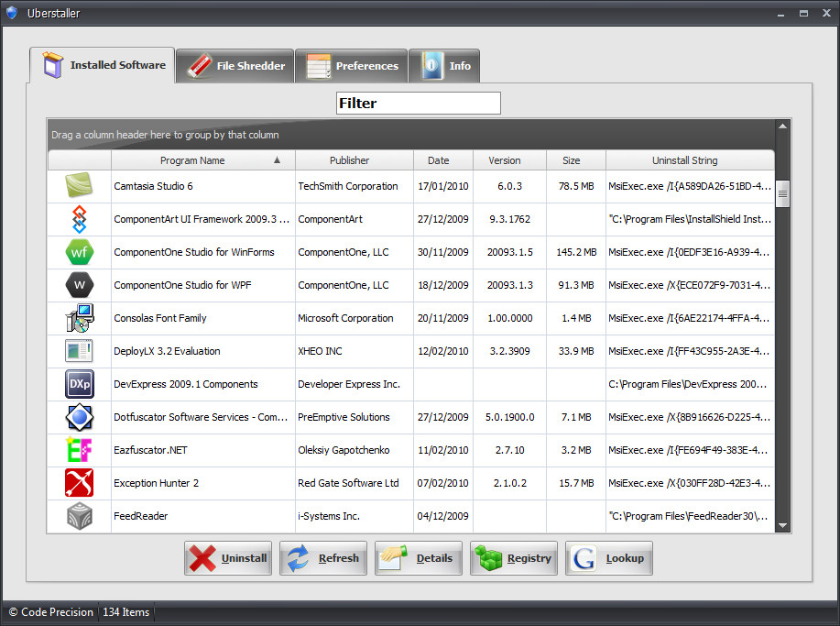Open the File Shredder tab

[x=235, y=66]
